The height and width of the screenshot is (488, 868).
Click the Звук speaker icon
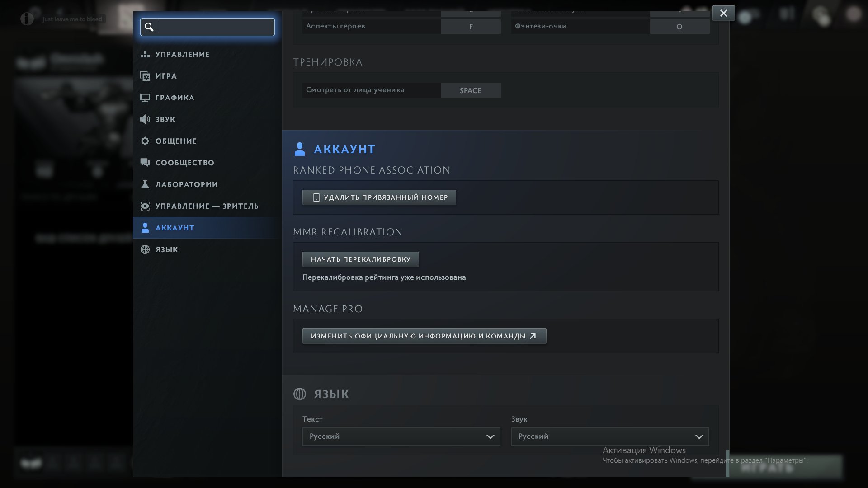click(x=145, y=119)
